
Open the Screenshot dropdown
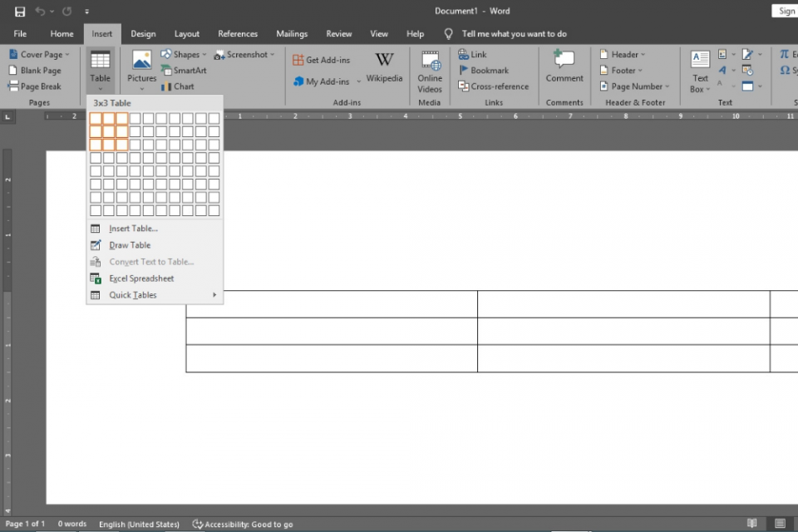coord(244,55)
